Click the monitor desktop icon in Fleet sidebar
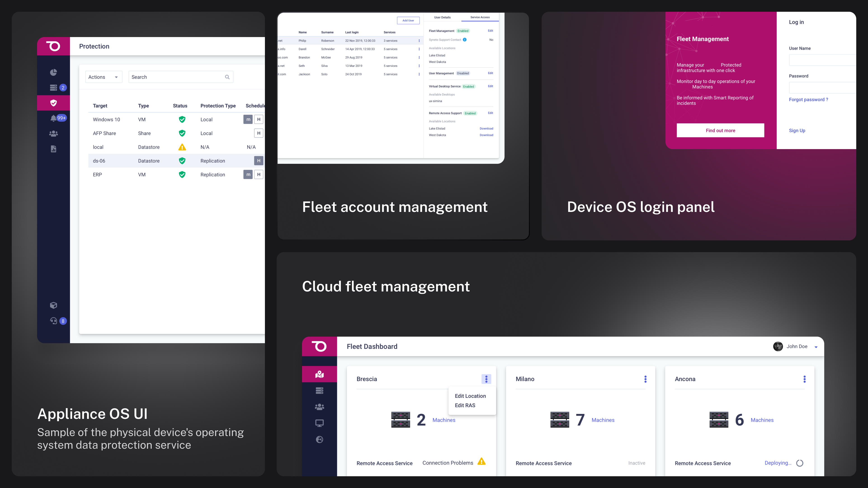 pyautogui.click(x=319, y=423)
